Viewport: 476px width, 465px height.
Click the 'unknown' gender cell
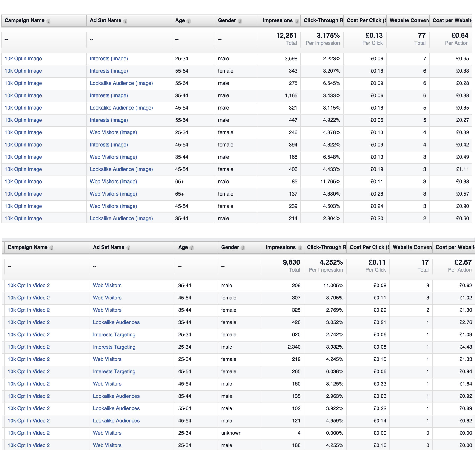[x=231, y=433]
